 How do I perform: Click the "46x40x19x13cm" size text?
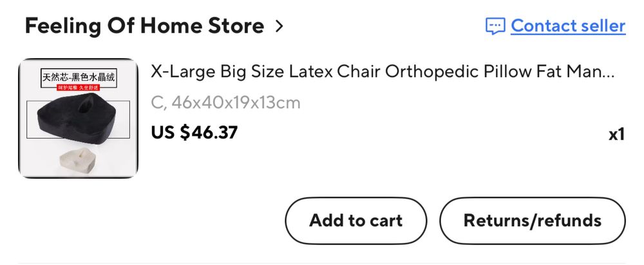click(236, 103)
